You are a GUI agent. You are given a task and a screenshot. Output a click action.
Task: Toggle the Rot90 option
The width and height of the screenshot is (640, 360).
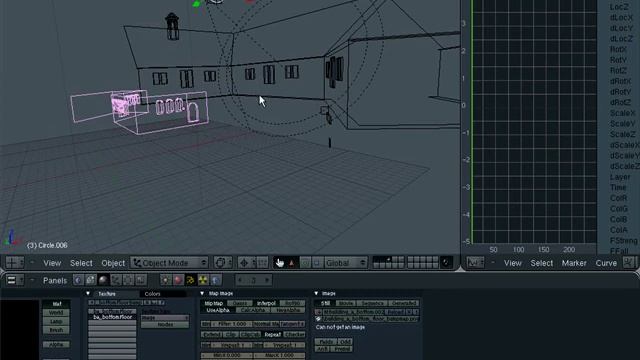pos(292,303)
